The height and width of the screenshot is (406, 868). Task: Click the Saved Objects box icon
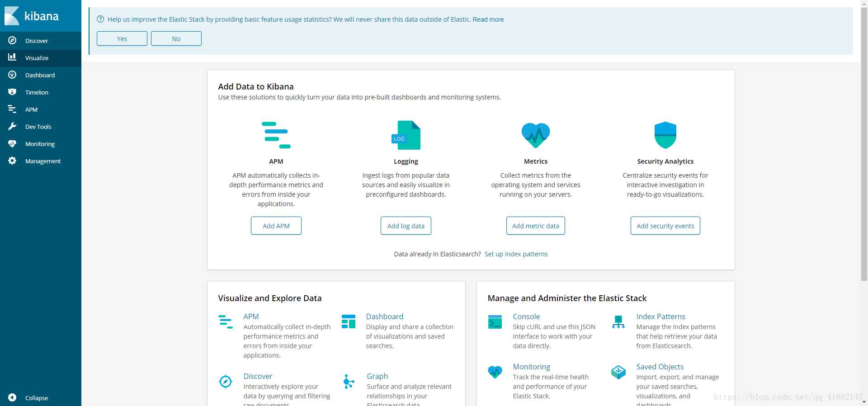click(618, 372)
